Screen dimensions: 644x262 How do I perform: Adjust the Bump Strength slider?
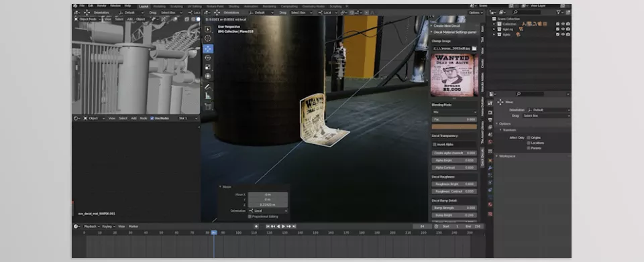coord(454,208)
